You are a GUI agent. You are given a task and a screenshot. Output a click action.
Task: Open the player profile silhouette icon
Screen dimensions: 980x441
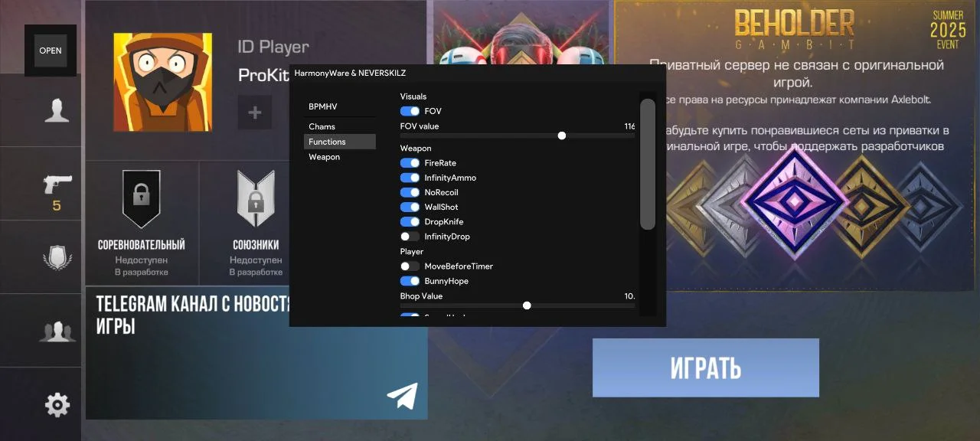click(57, 110)
